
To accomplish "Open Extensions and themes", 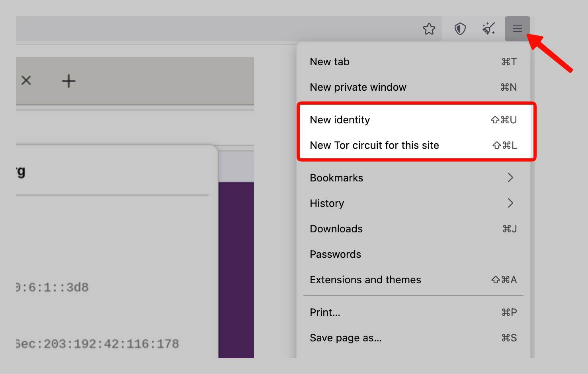I will coord(365,280).
